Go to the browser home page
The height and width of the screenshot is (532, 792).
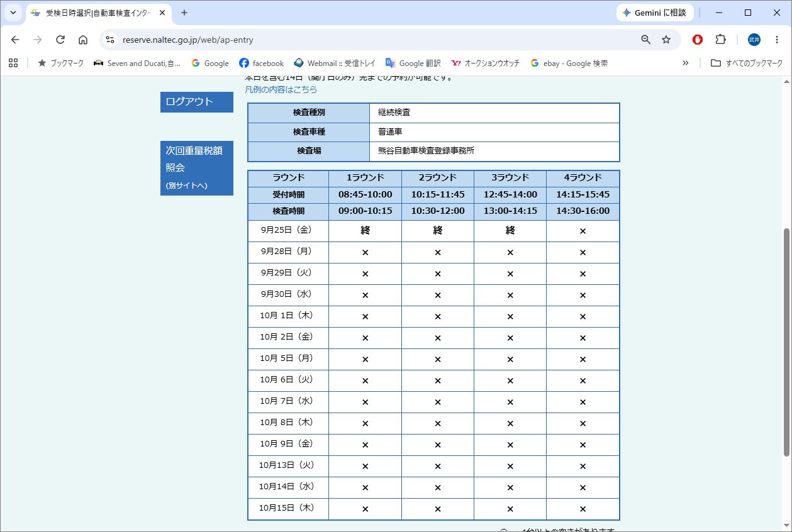83,40
